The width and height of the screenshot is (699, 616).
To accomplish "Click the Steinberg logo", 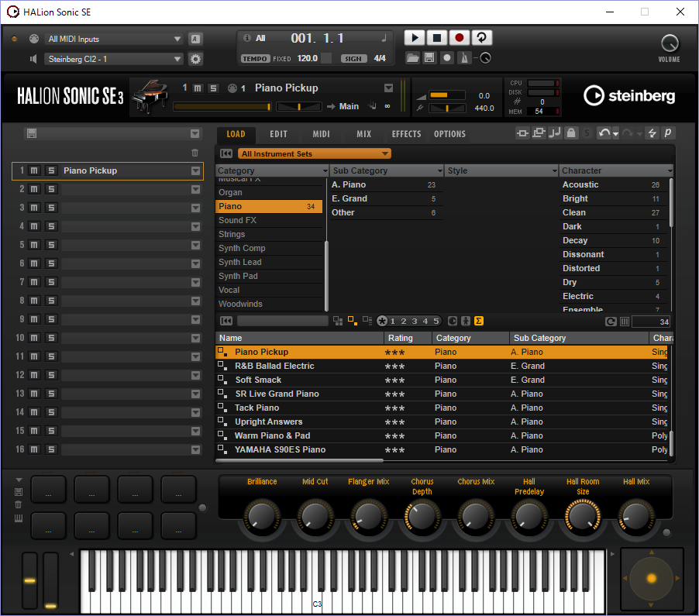I will tap(629, 96).
